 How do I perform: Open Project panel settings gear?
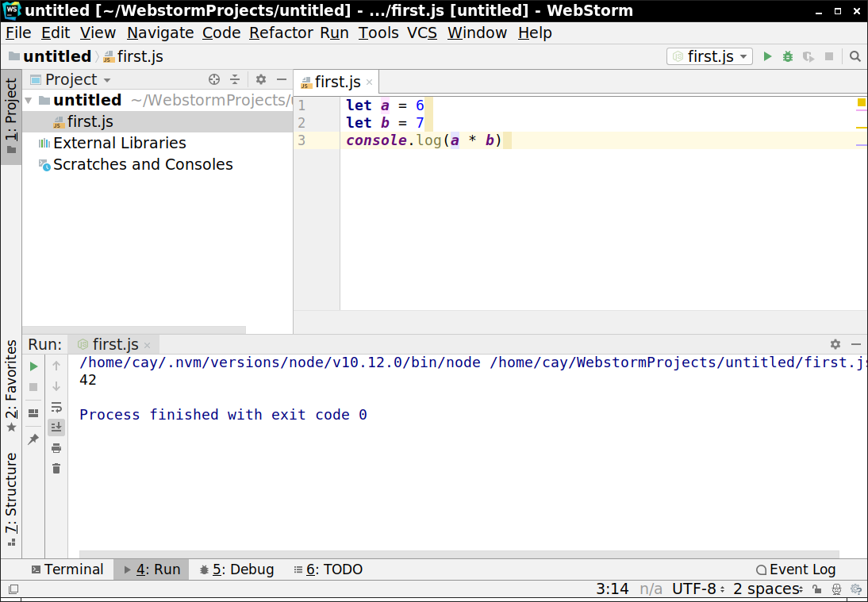[261, 79]
